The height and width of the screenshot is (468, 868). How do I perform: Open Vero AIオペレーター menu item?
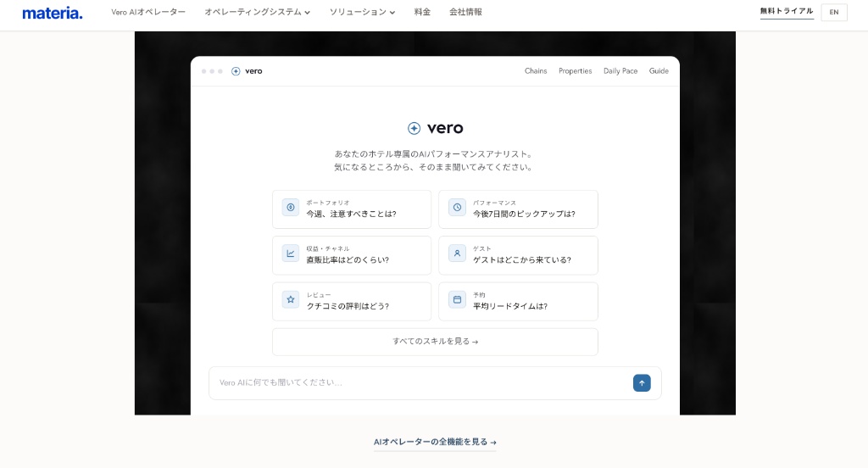pos(148,12)
